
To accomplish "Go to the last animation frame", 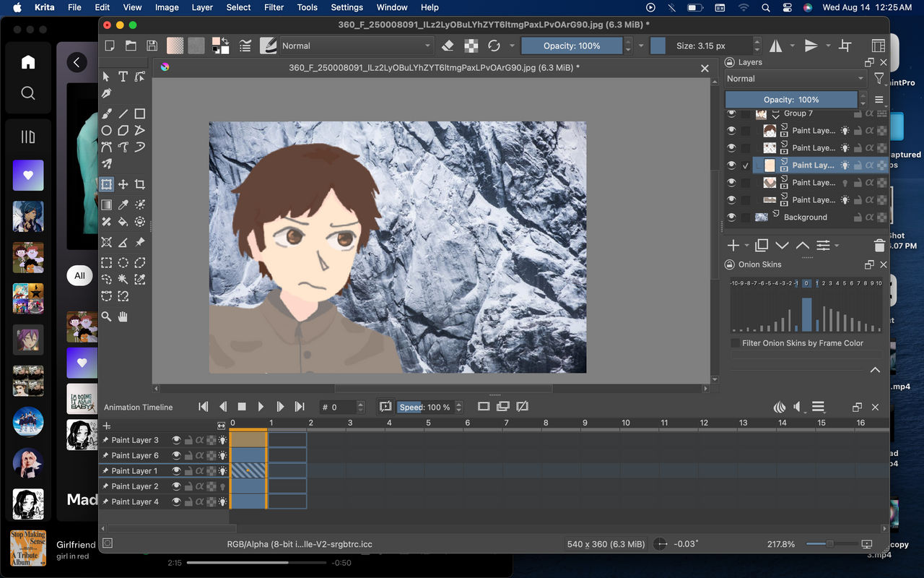I will pyautogui.click(x=300, y=407).
